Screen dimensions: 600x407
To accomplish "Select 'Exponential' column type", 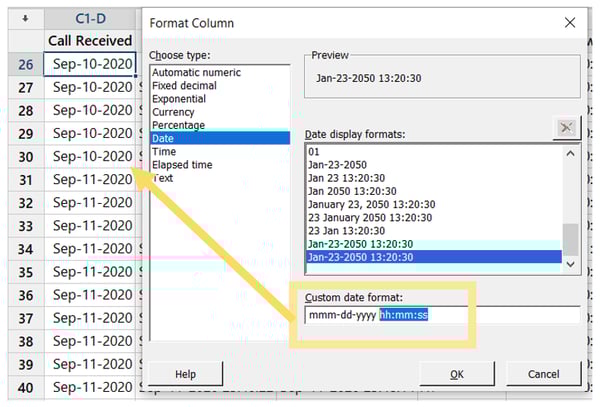I will (181, 100).
